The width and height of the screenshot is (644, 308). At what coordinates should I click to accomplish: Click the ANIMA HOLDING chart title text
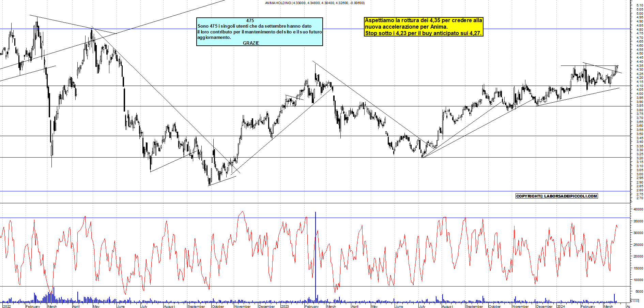315,3
